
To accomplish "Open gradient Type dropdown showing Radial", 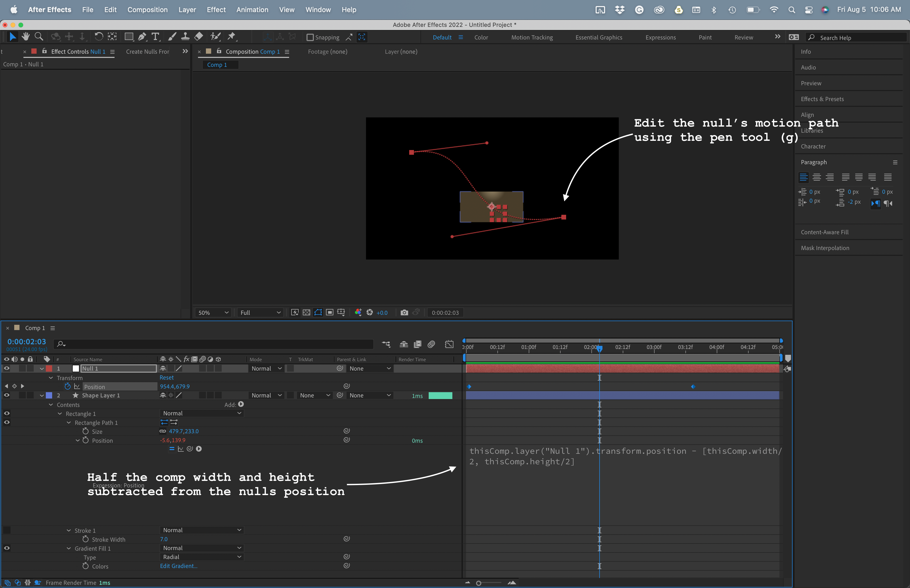I will 202,557.
